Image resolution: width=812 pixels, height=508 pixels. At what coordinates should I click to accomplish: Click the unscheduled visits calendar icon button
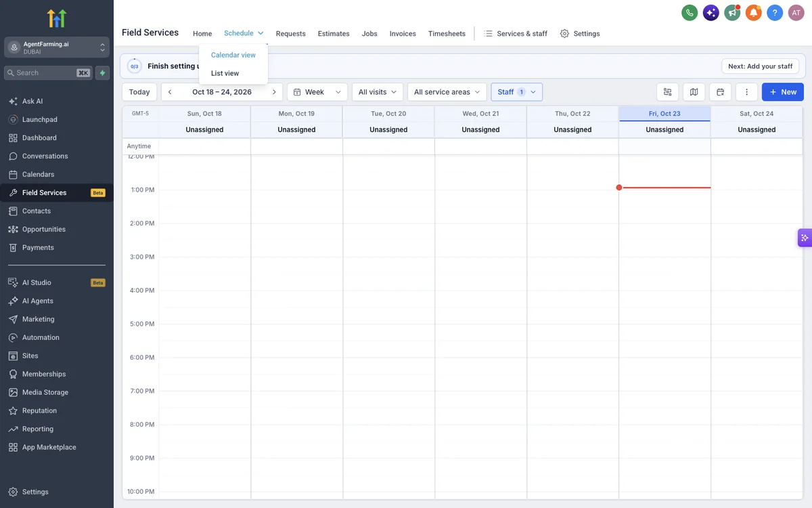pos(720,92)
